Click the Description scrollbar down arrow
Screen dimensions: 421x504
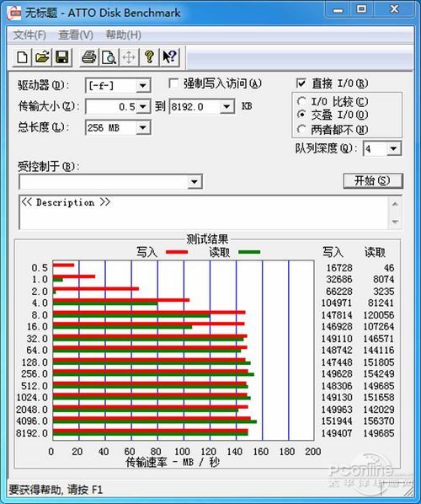pos(395,222)
